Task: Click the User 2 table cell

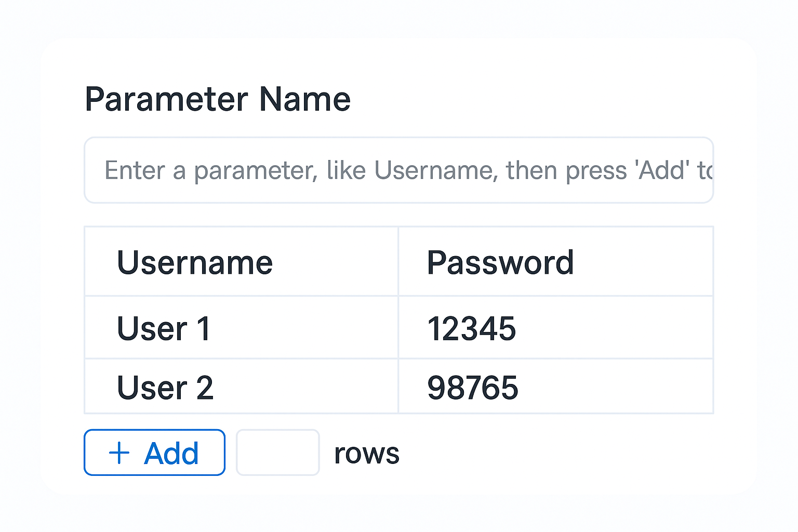Action: pos(165,387)
